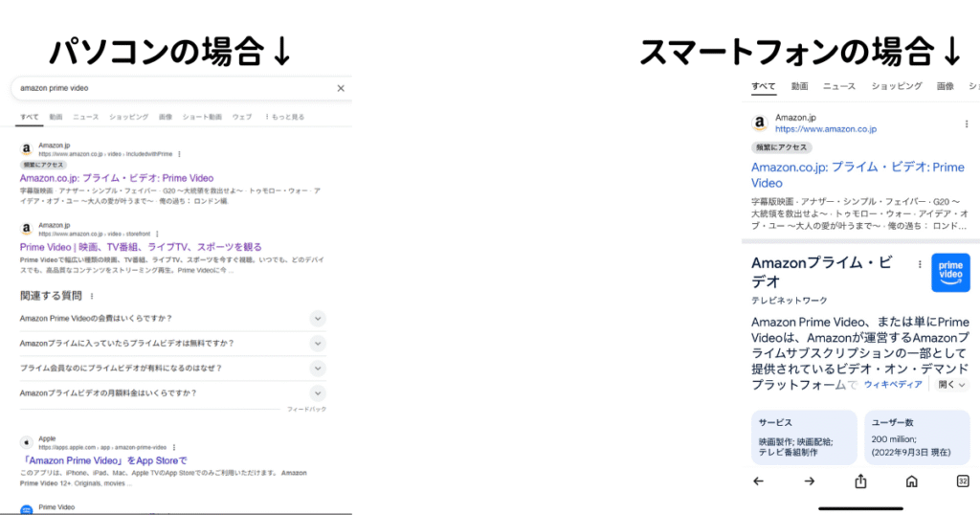Click Amazon favicon of first desktop result

tap(26, 149)
